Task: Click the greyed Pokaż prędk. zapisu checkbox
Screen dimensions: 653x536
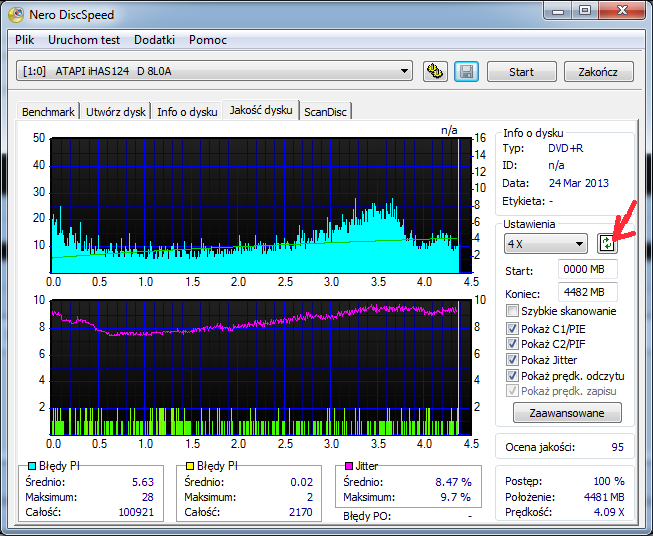Action: tap(512, 391)
